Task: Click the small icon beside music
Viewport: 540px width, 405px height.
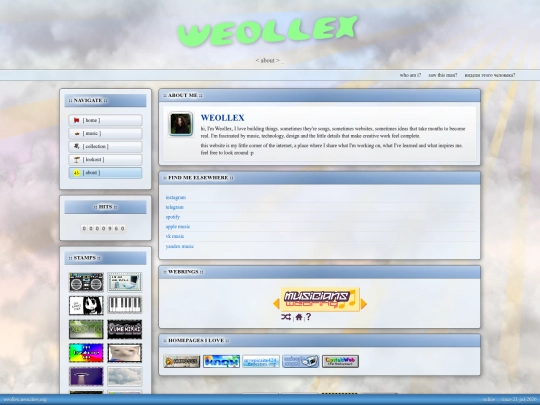Action: (x=76, y=133)
